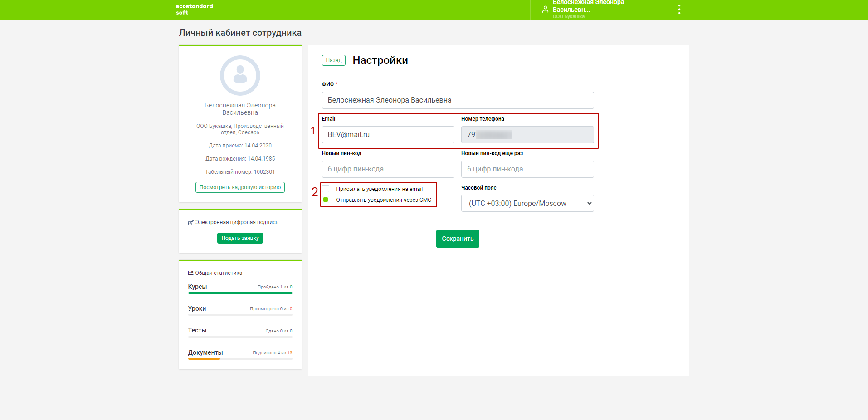Click the employee name under avatar
This screenshot has width=868, height=420.
point(240,109)
